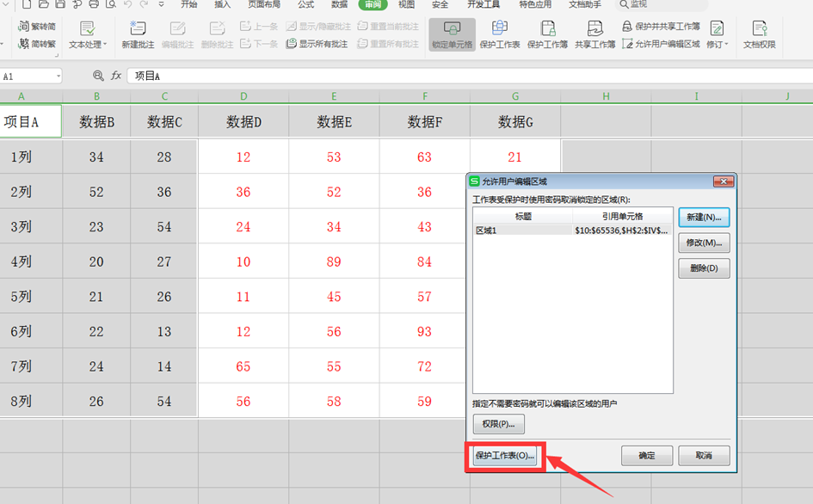Click 重置所有批注 in ribbon
The width and height of the screenshot is (813, 504).
tap(388, 44)
